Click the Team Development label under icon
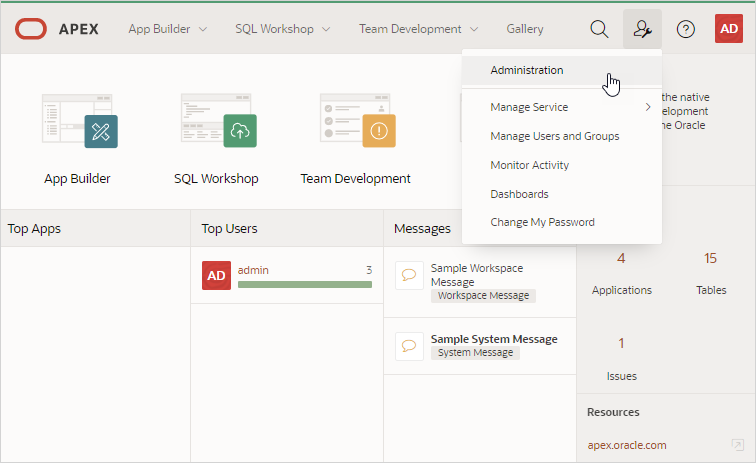 pos(355,178)
